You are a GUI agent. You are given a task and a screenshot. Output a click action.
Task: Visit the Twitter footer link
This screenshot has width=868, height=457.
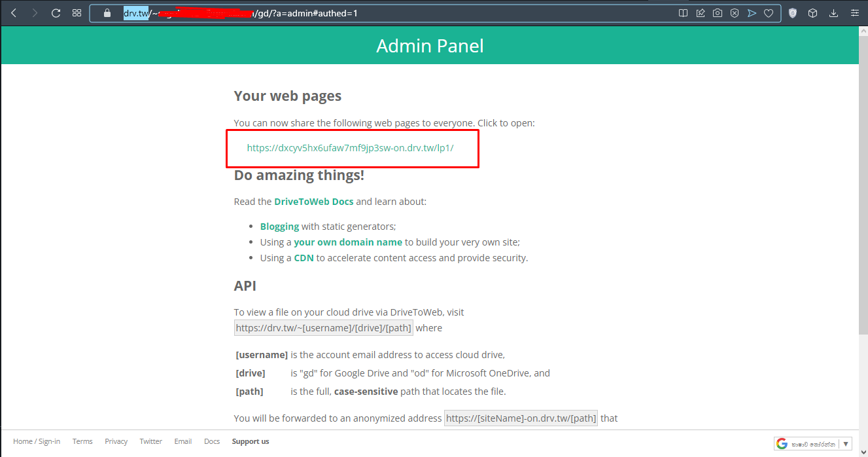tap(150, 441)
